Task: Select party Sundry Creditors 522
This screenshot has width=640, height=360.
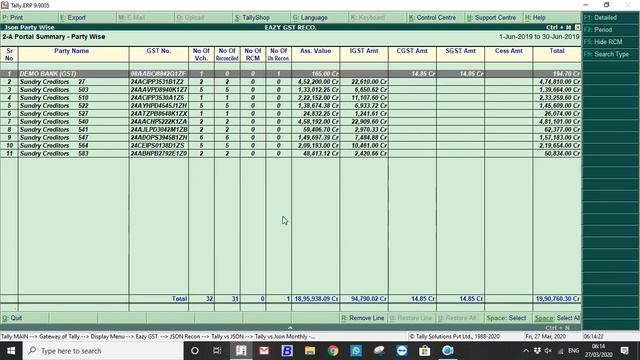Action: coord(54,105)
